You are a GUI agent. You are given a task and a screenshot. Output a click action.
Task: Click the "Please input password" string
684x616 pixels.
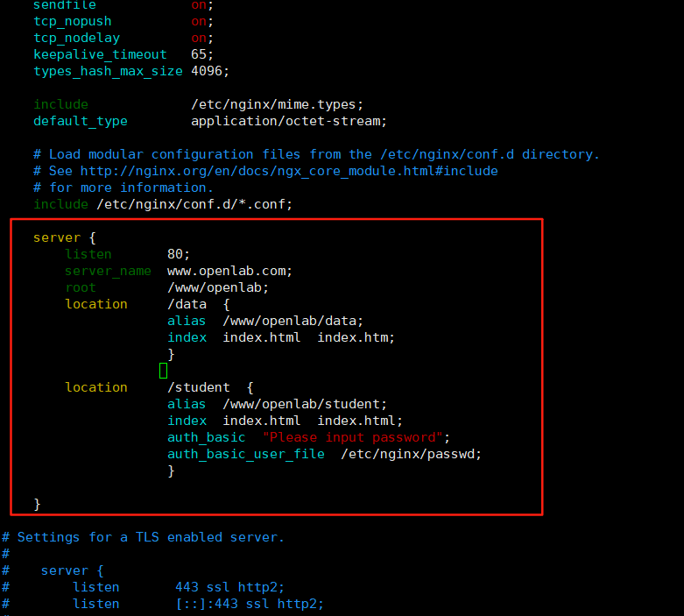[x=352, y=437]
